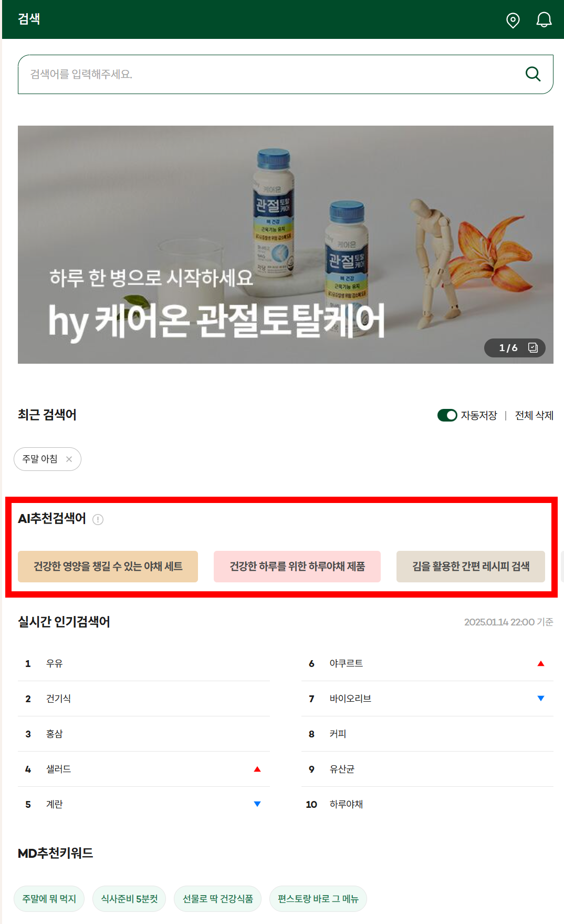Viewport: 564px width, 924px height.
Task: Open the banner view-all icon beside 1/6
Action: [533, 347]
